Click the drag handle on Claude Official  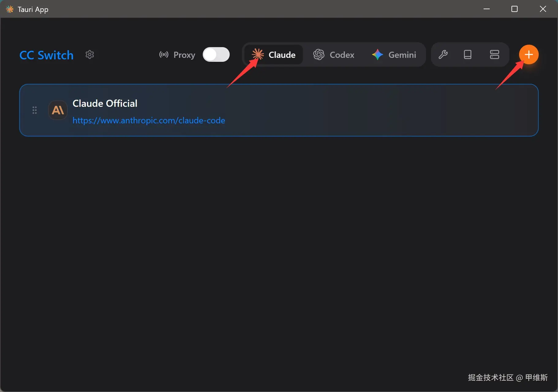coord(35,110)
